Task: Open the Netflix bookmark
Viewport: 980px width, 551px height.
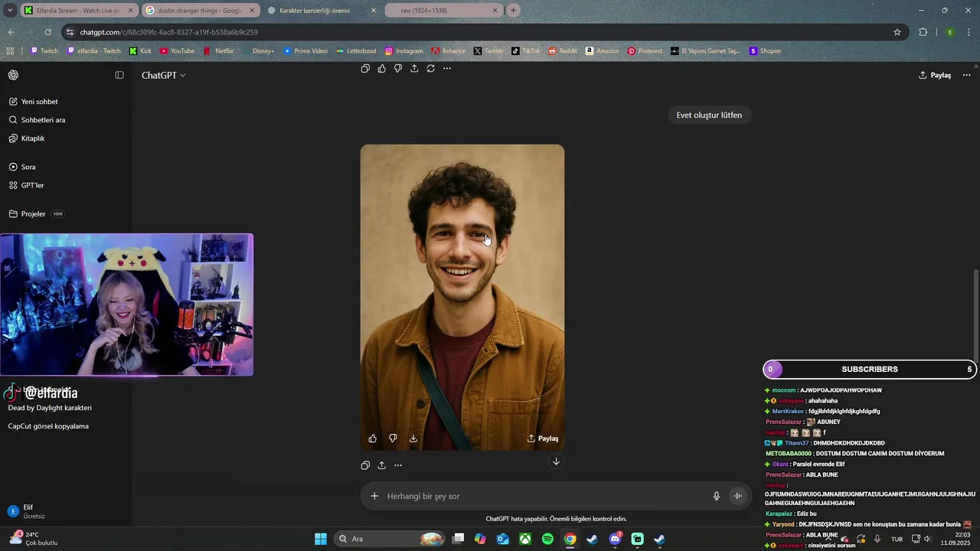Action: tap(218, 51)
